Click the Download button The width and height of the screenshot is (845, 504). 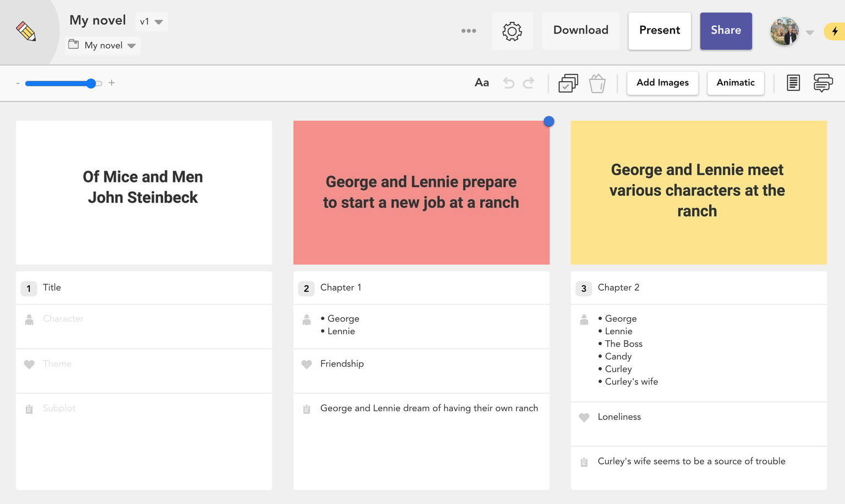coord(580,31)
